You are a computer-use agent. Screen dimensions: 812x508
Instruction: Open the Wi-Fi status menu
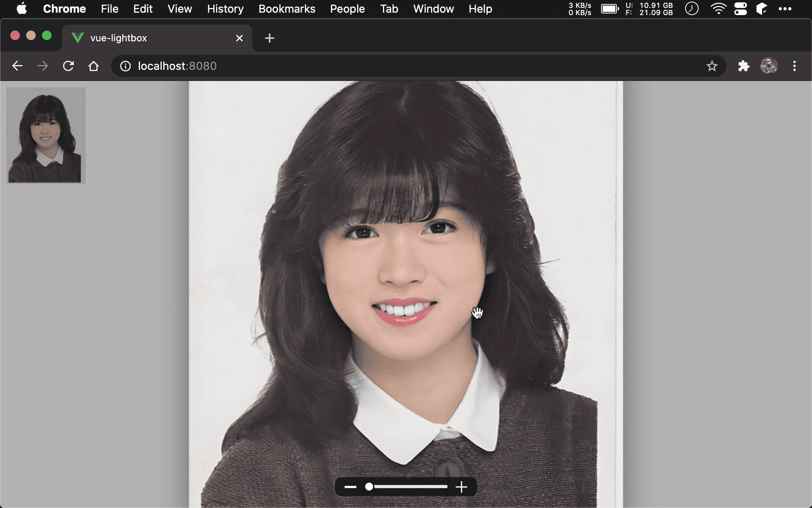click(718, 9)
